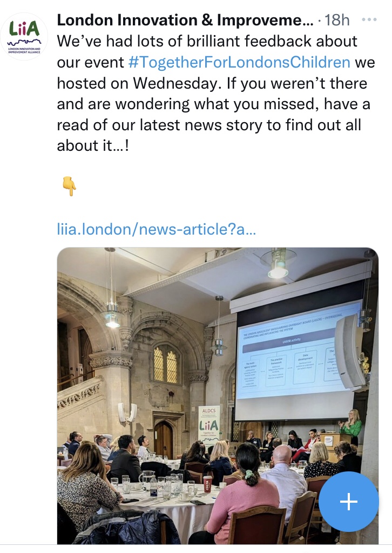Open the London Innovation & Improvement account name
392x553 pixels.
(185, 21)
